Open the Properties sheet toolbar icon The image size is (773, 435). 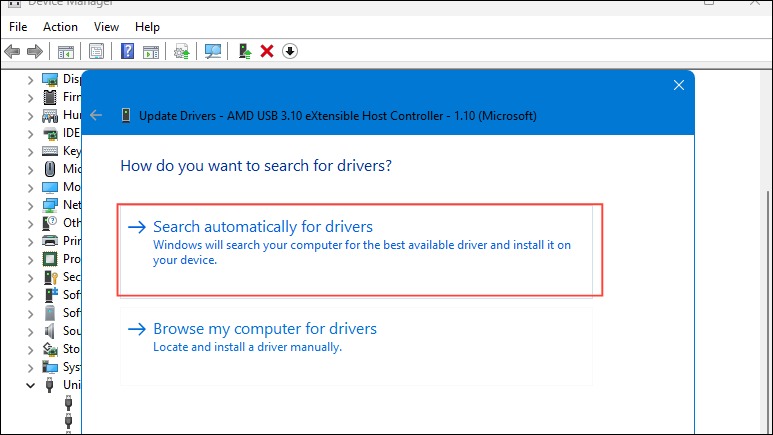pyautogui.click(x=96, y=51)
